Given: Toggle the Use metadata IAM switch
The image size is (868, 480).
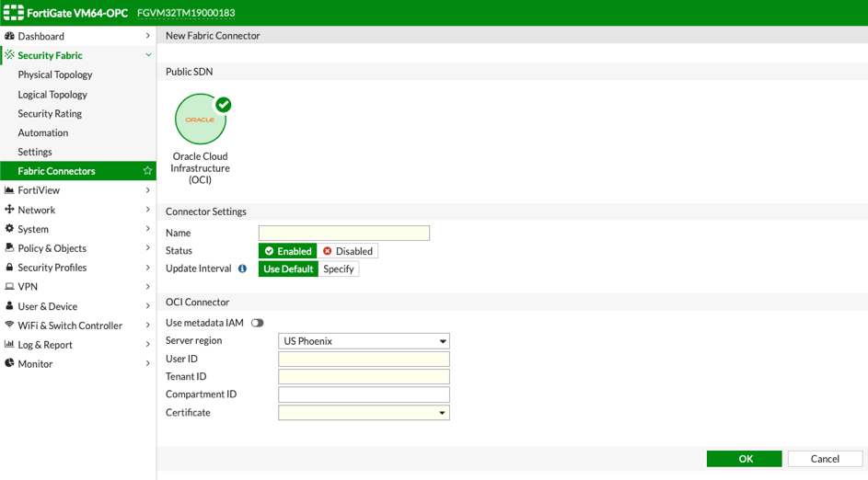Looking at the screenshot, I should 257,323.
